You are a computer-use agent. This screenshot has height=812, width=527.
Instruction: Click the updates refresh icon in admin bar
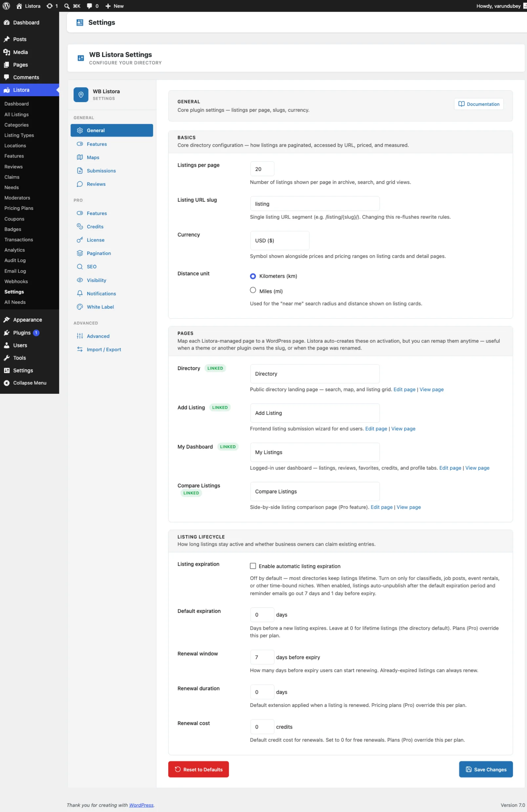point(49,6)
